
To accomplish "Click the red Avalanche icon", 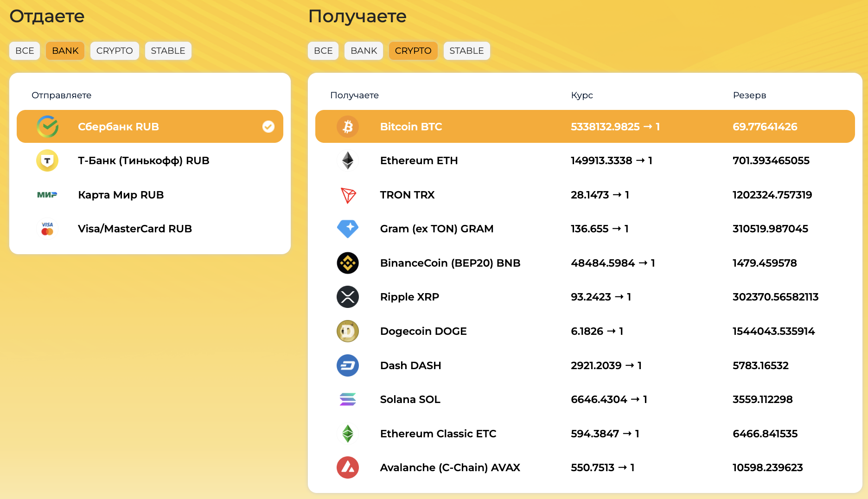I will click(348, 467).
